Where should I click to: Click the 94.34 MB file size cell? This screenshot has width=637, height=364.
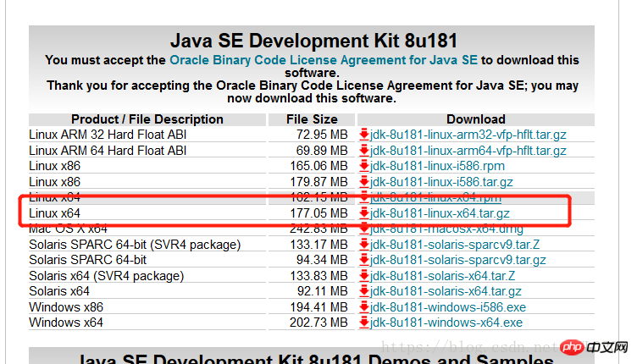(x=322, y=260)
